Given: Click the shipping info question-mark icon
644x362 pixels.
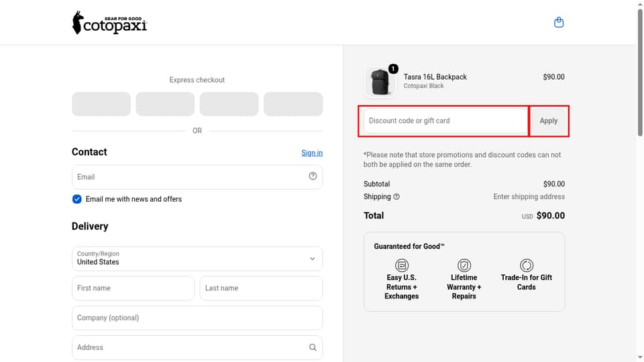Looking at the screenshot, I should point(396,196).
